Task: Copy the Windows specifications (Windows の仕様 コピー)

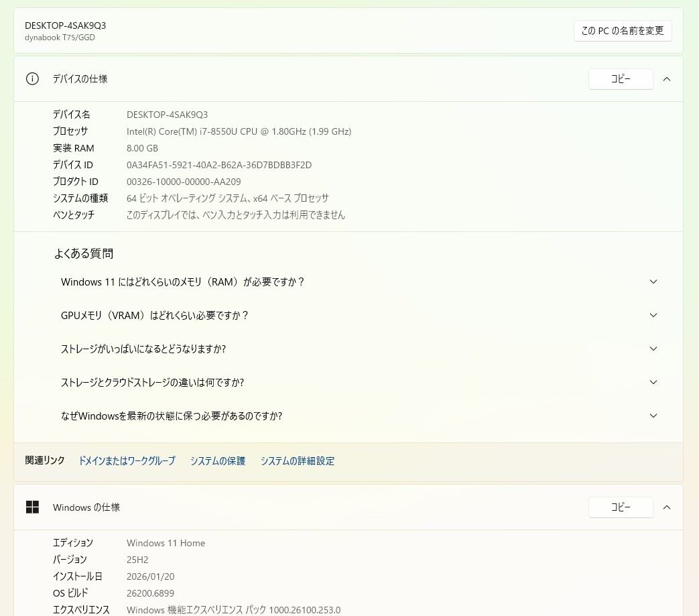Action: pyautogui.click(x=621, y=507)
